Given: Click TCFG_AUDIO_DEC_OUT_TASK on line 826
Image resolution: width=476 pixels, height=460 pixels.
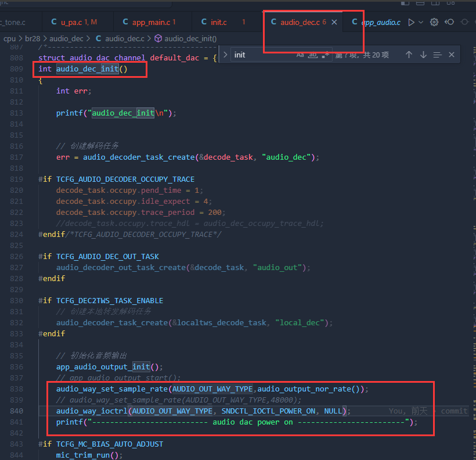Looking at the screenshot, I should 107,257.
